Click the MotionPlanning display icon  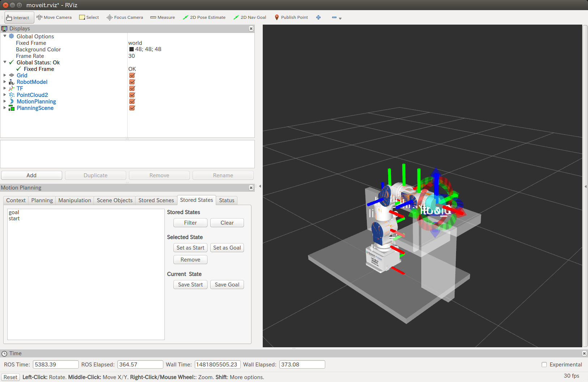[x=12, y=101]
